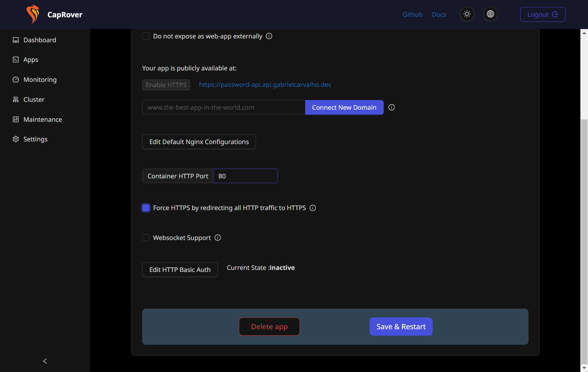This screenshot has width=588, height=372.
Task: Click Save & Restart button
Action: [x=401, y=327]
